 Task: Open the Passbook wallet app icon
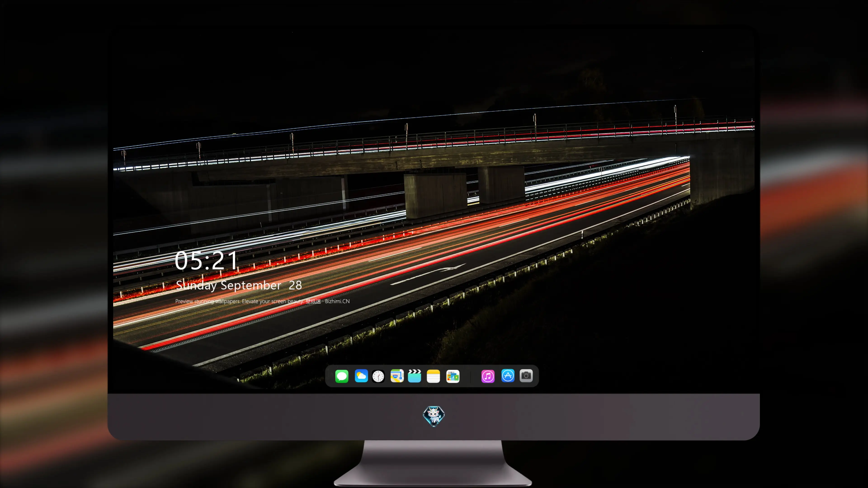point(453,376)
